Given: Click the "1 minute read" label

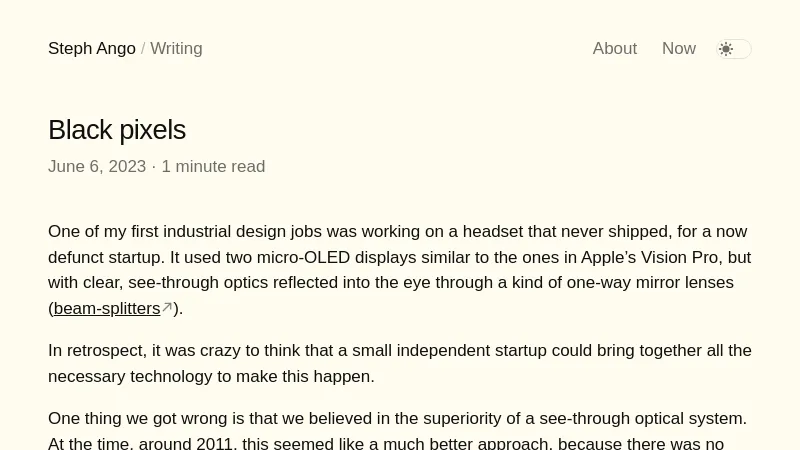Looking at the screenshot, I should [213, 167].
